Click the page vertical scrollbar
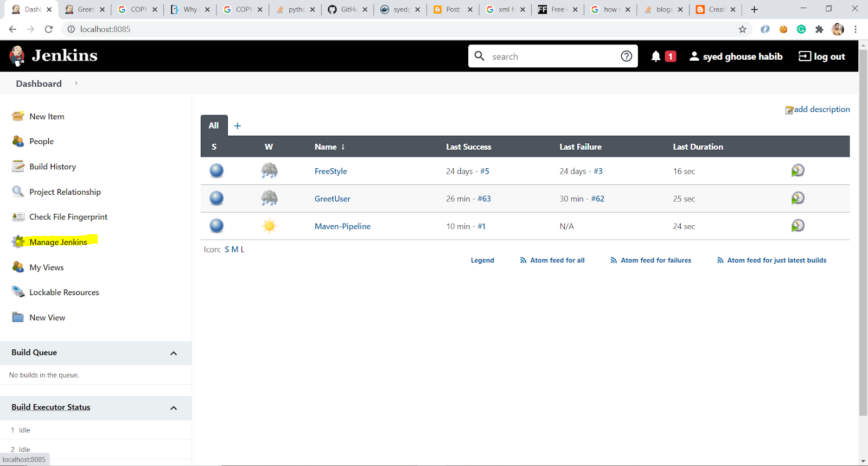868x466 pixels. click(x=863, y=232)
